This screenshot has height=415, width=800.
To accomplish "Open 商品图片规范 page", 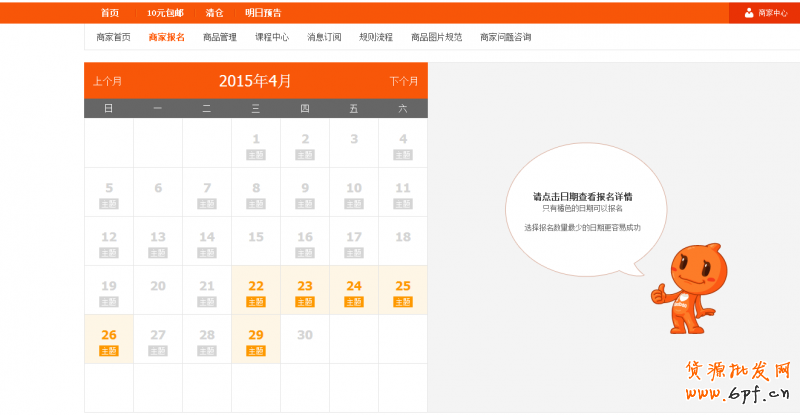I will [x=436, y=37].
